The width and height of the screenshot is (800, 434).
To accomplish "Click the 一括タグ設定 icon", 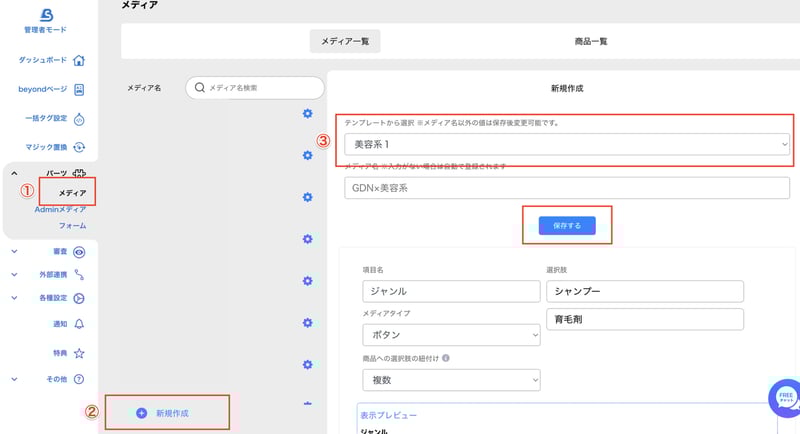I will click(79, 118).
